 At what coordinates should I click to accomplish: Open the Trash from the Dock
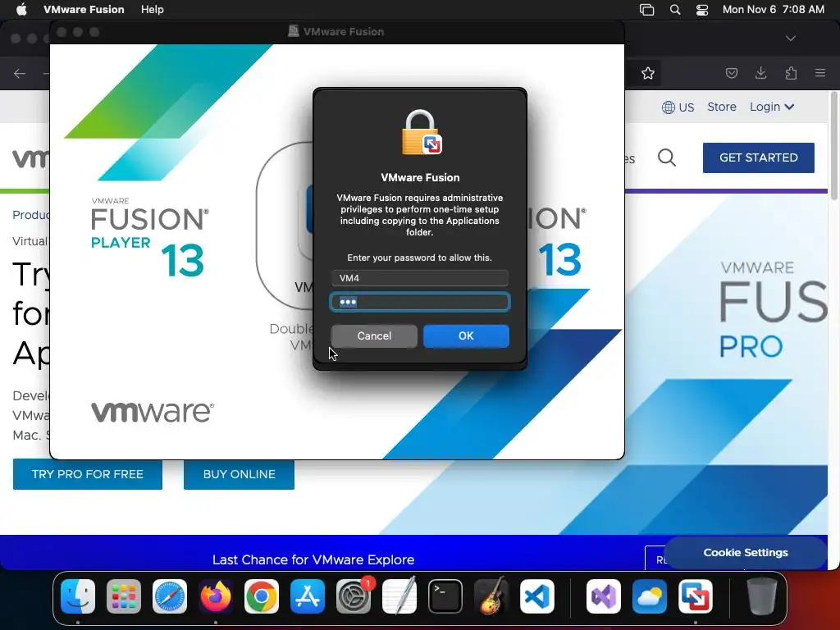pos(762,596)
